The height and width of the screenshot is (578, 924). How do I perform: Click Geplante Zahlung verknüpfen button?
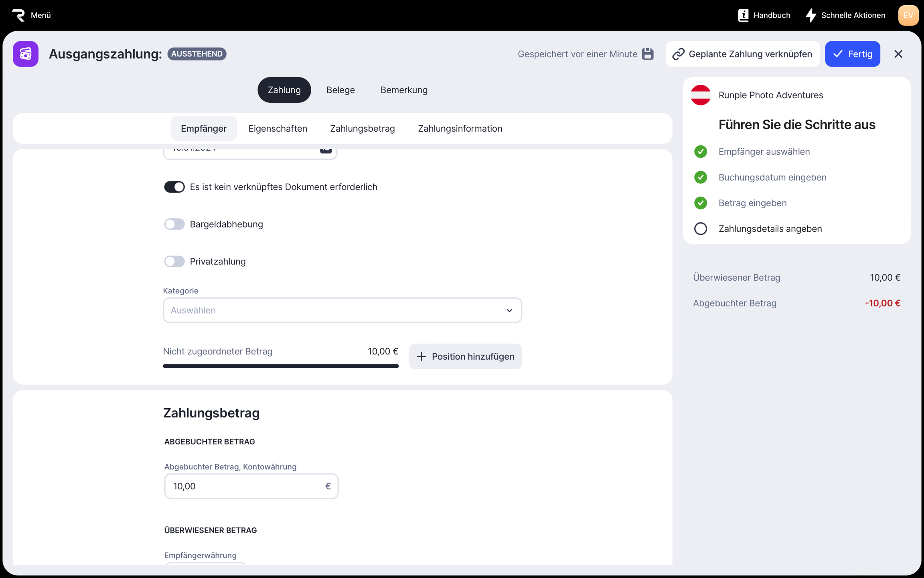[743, 54]
